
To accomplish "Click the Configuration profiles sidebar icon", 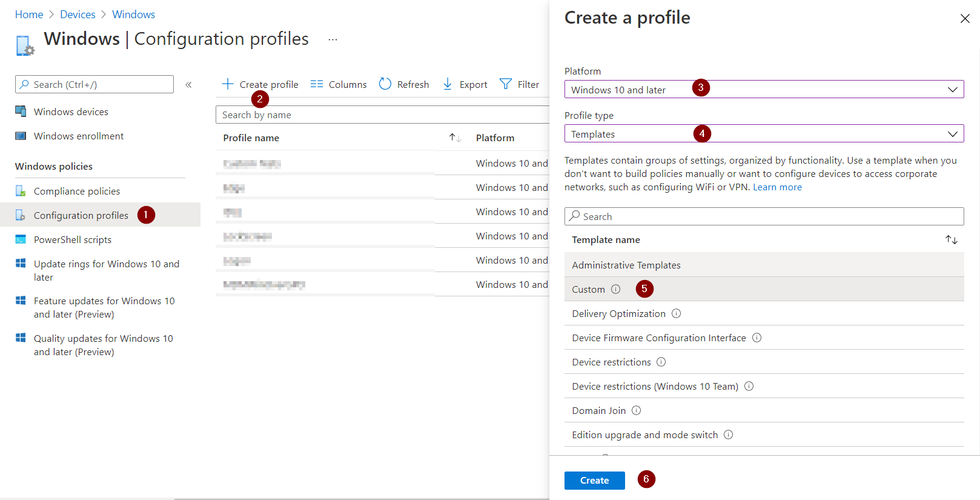I will tap(21, 215).
